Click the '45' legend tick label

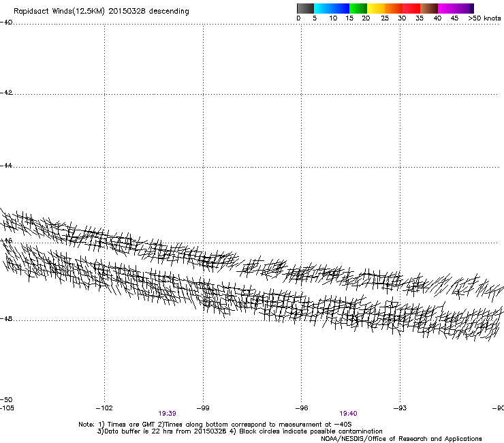click(x=454, y=18)
